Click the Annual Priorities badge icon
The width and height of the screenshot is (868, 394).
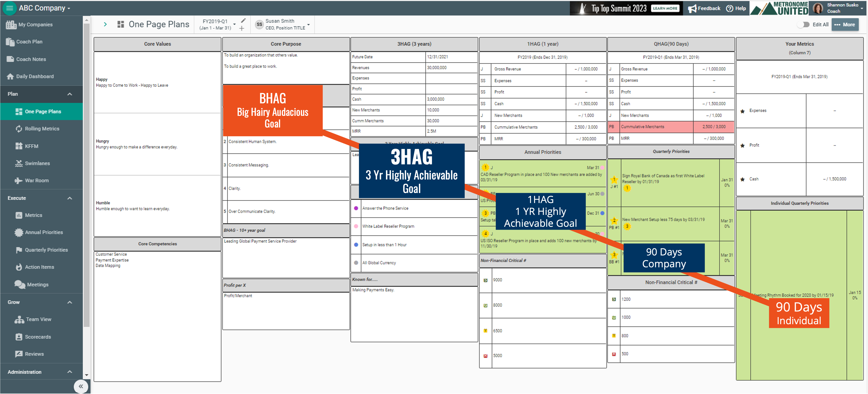(19, 233)
